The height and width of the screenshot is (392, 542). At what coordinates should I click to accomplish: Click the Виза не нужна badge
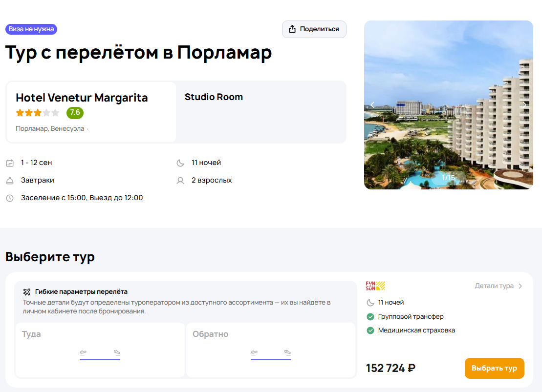(31, 29)
